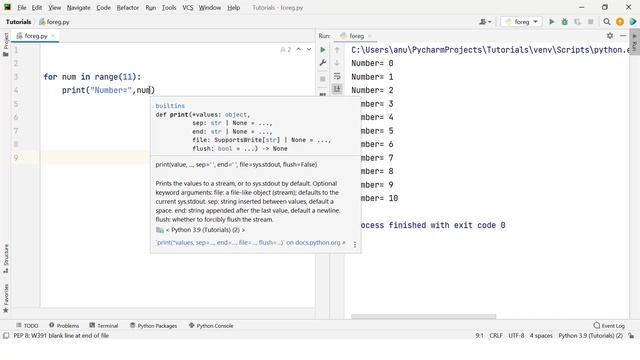Viewport: 640px width, 360px height.
Task: Open Search Everywhere magnifier icon
Action: 607,22
